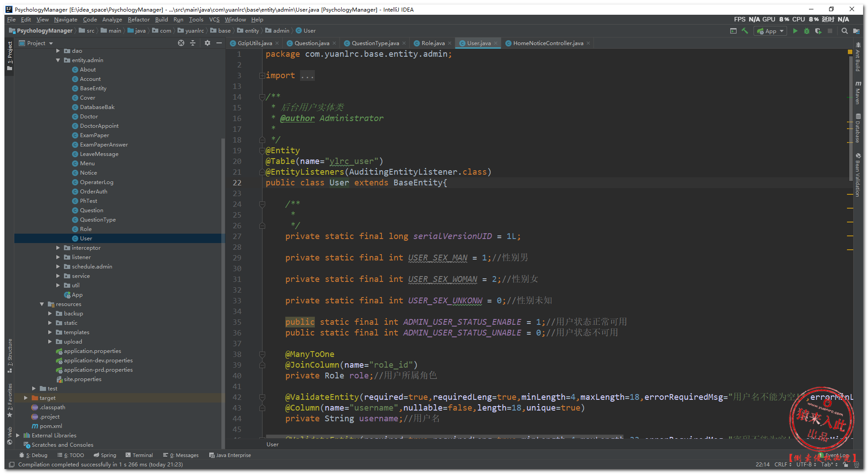
Task: Open the App run configuration dropdown
Action: 771,31
